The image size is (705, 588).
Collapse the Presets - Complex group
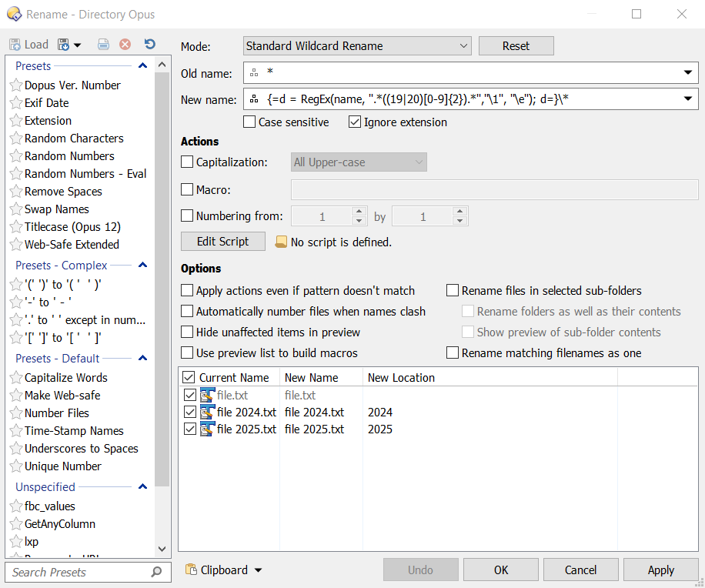(x=142, y=266)
